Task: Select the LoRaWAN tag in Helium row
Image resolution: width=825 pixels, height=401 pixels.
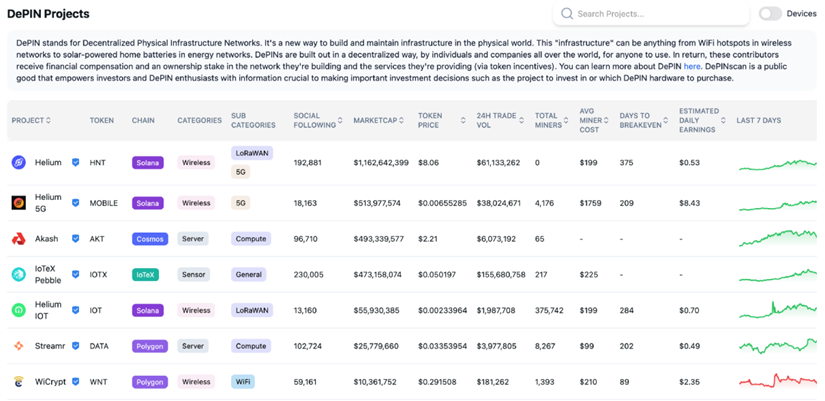Action: 251,153
